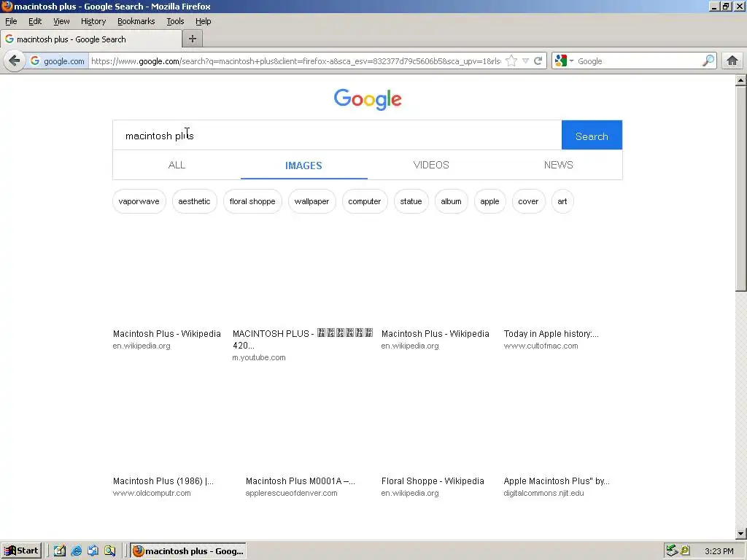Viewport: 747px width, 560px height.
Task: Launch Internet Explorer from quick launch
Action: 76,551
